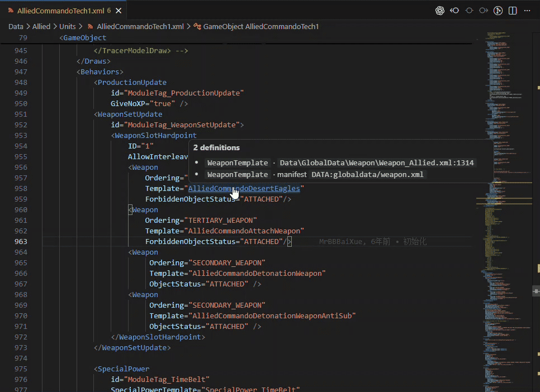Click the XML file icon on the editor tab
The height and width of the screenshot is (392, 540).
[11, 11]
